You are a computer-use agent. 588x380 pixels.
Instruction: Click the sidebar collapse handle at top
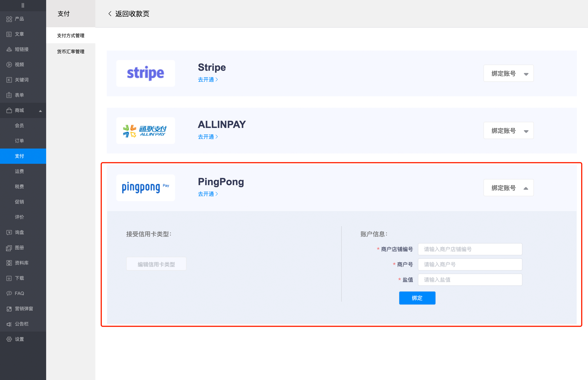tap(23, 5)
